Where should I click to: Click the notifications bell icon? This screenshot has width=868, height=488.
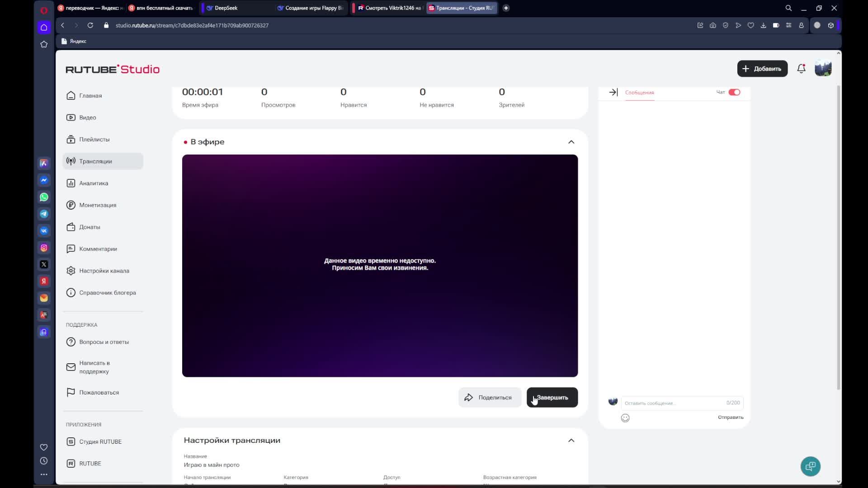click(x=801, y=69)
